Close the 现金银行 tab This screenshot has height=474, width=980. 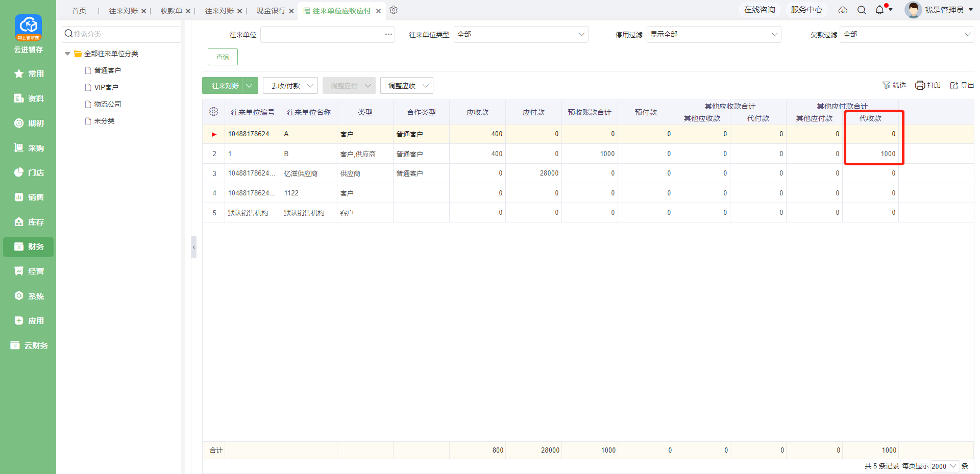pos(291,11)
